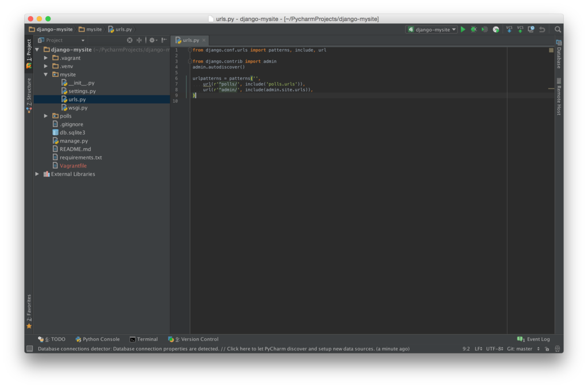Viewport: 588px width, 388px height.
Task: Open UTF-8 file encoding selector
Action: [494, 348]
